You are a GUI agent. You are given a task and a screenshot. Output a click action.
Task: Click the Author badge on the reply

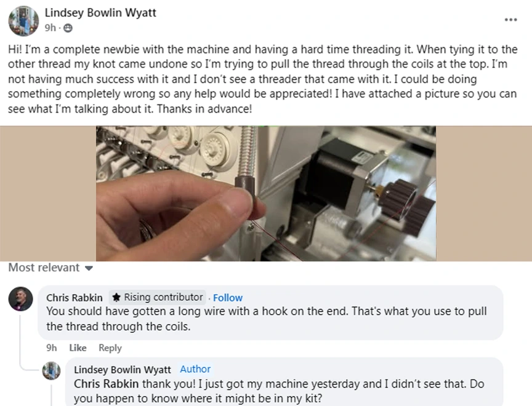[x=195, y=369]
